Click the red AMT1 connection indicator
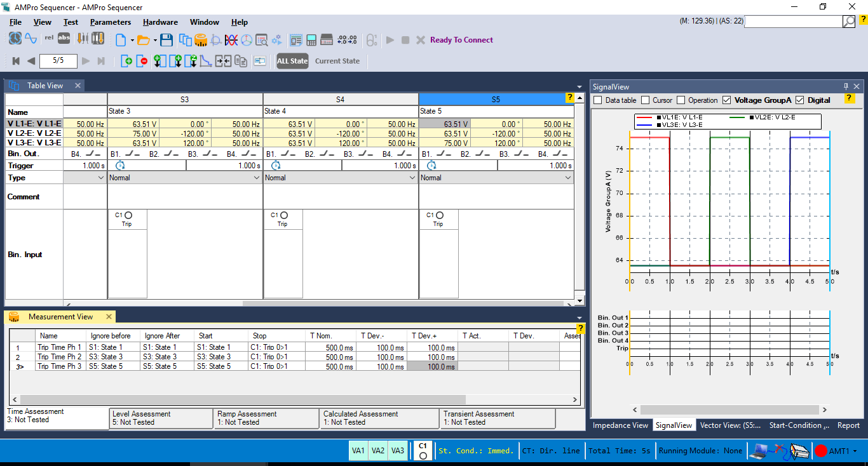This screenshot has width=868, height=466. pyautogui.click(x=821, y=451)
